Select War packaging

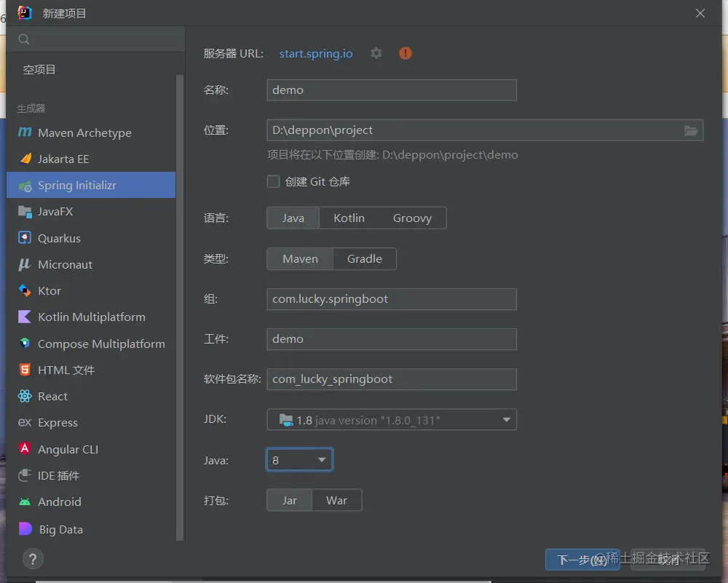[336, 500]
